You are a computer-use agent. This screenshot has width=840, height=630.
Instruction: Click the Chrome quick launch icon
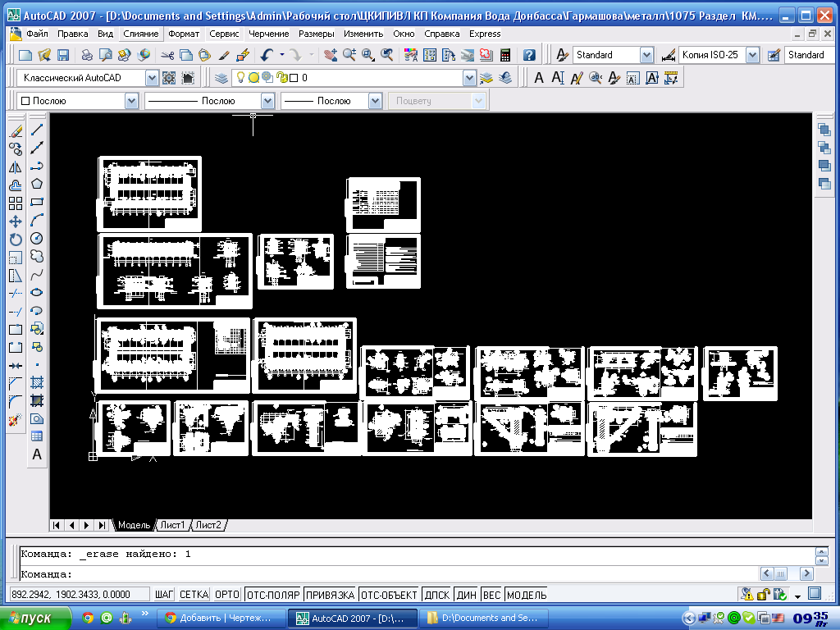click(x=88, y=619)
